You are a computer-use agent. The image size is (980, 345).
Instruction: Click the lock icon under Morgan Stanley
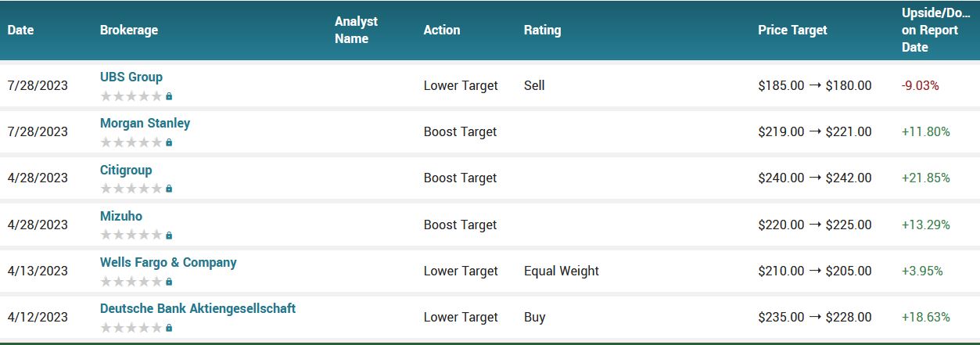click(169, 142)
